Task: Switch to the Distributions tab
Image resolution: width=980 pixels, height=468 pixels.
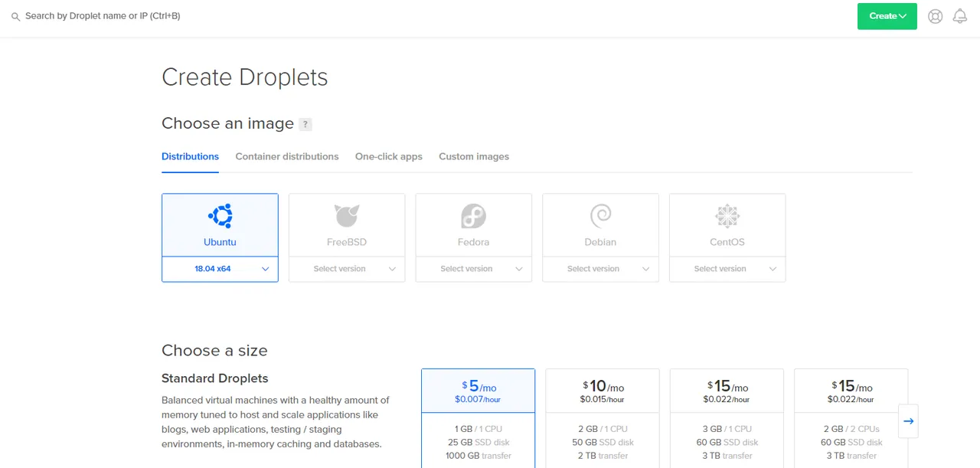Action: [190, 156]
